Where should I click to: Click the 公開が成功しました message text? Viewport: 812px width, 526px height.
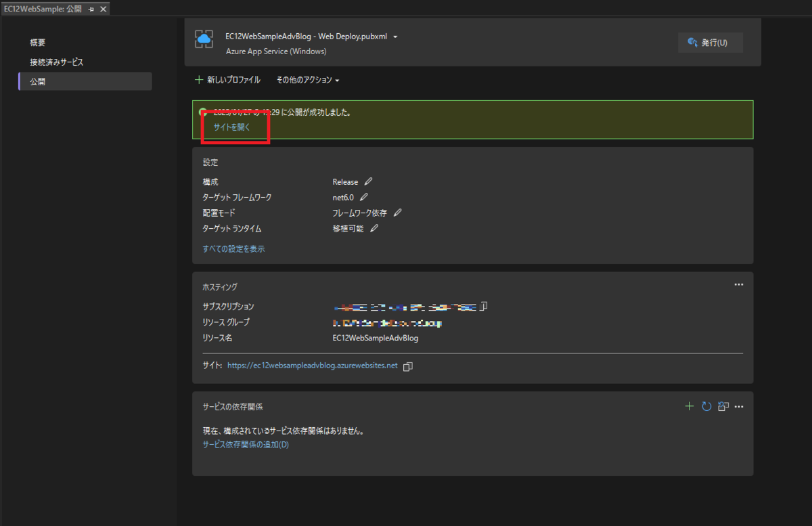click(282, 112)
